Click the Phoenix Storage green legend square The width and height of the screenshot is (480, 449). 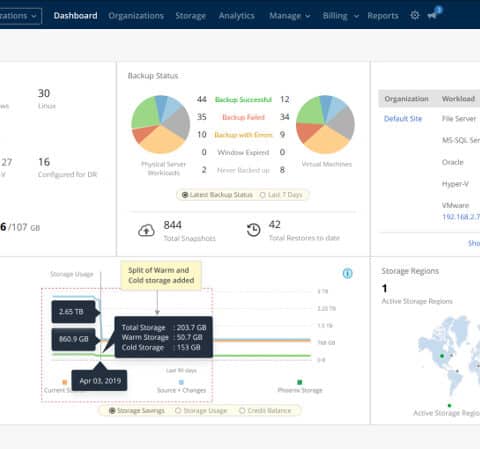(300, 382)
